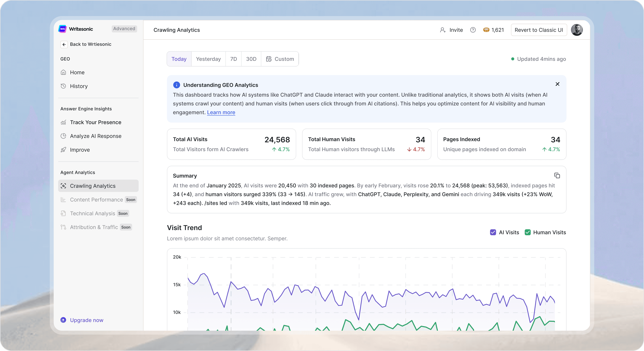
Task: Dismiss the Understanding GEO Analytics banner
Action: [x=557, y=84]
